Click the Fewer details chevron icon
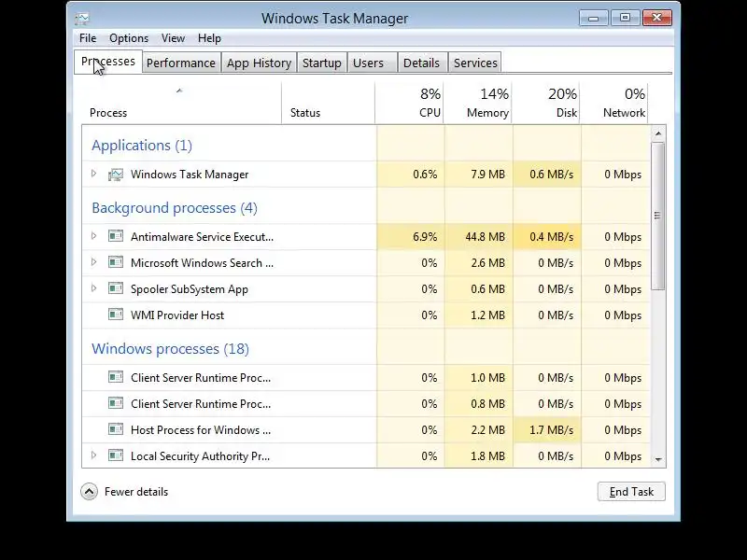 [89, 492]
